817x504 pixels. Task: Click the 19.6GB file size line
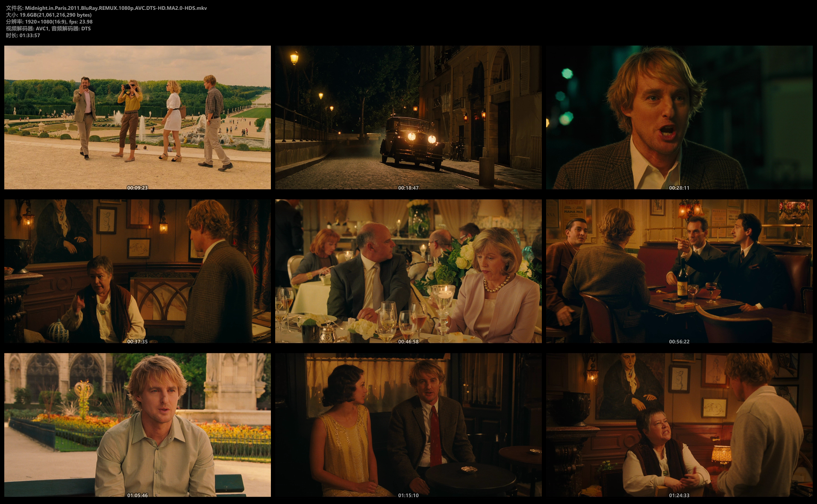coord(49,15)
